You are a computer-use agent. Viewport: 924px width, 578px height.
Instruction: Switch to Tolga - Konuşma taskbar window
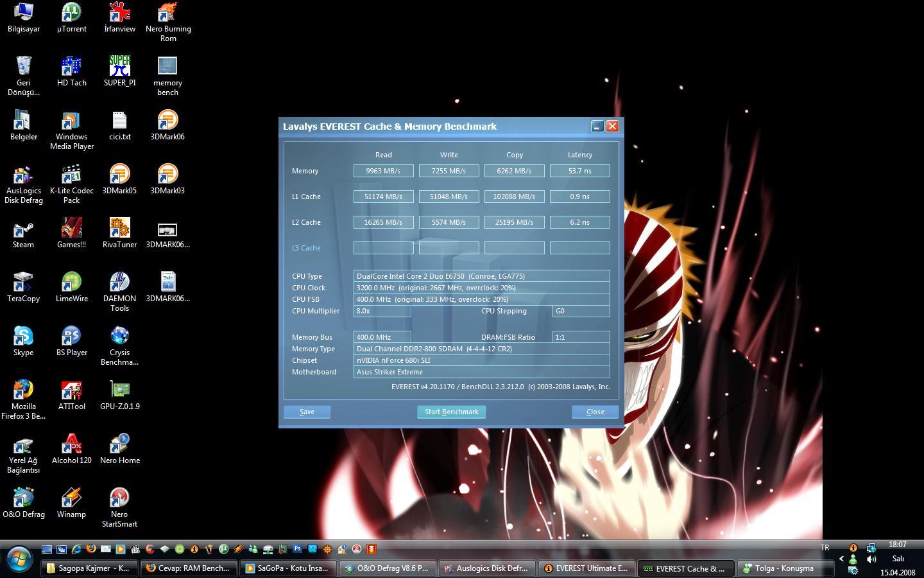[785, 568]
